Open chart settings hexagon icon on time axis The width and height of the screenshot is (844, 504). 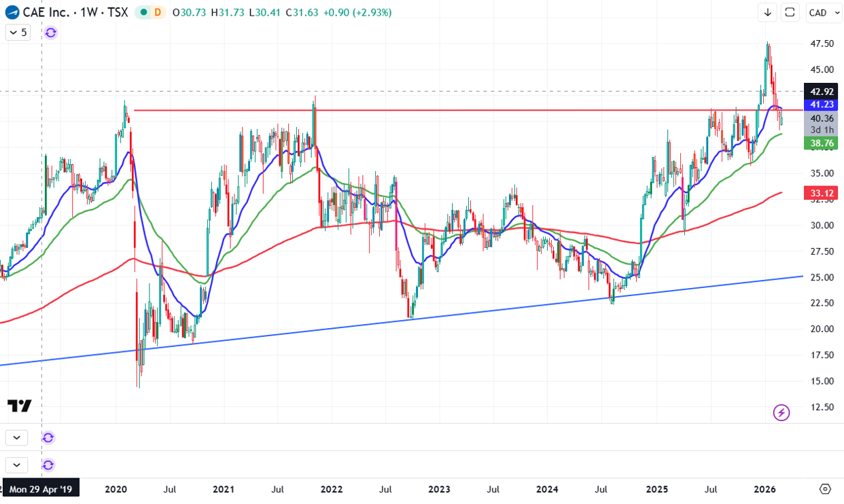(825, 488)
